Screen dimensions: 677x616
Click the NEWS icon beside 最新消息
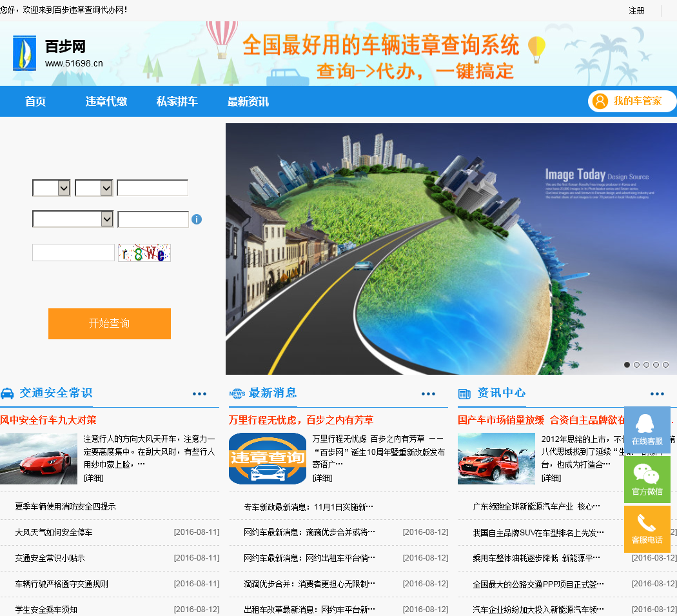click(x=237, y=393)
